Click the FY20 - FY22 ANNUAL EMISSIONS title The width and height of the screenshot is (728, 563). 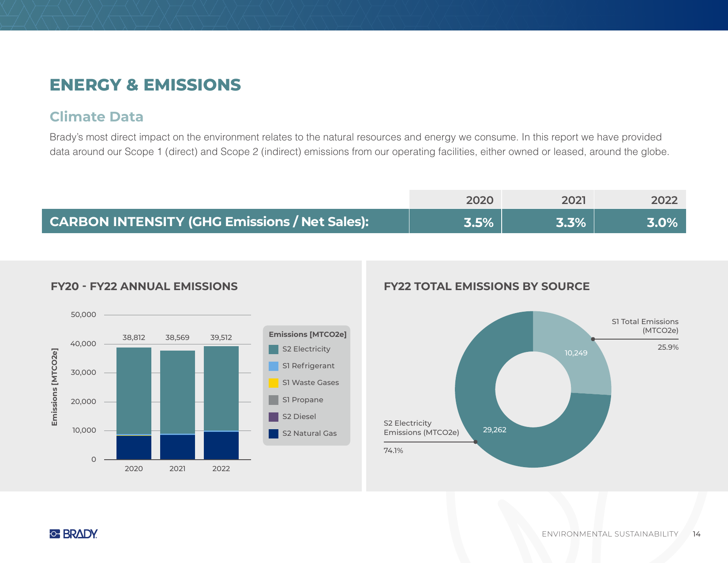tap(144, 287)
